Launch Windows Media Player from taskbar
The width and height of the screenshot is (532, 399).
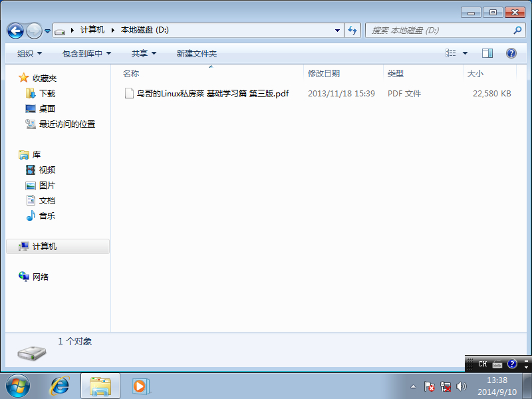click(x=140, y=386)
